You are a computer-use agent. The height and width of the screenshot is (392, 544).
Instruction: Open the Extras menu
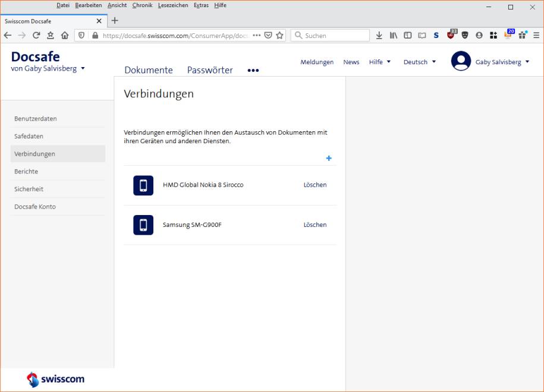[x=201, y=5]
